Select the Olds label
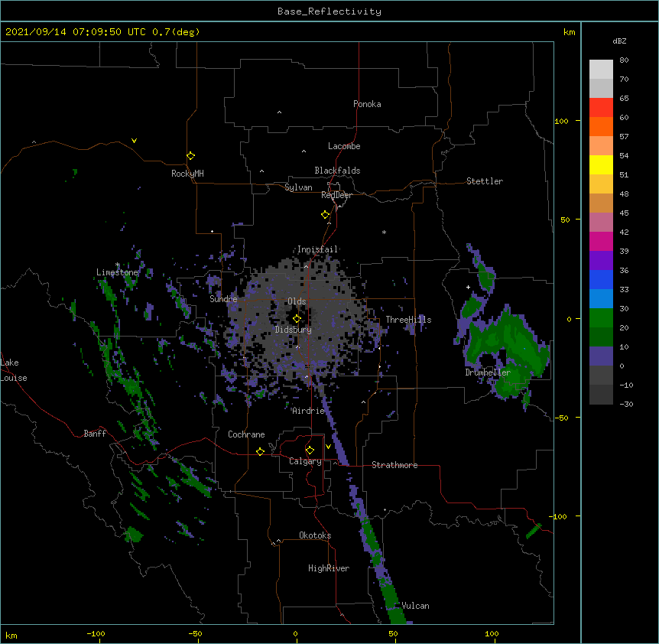659x644 pixels. (x=297, y=301)
